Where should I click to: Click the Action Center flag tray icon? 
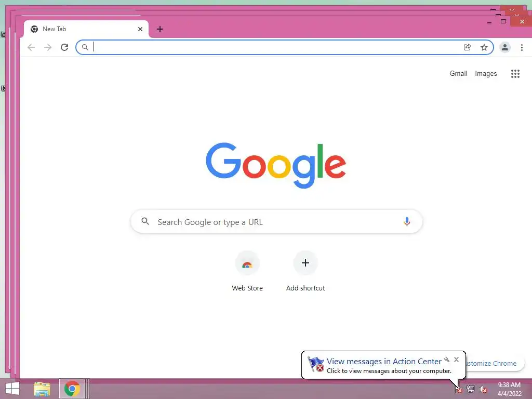click(x=458, y=389)
